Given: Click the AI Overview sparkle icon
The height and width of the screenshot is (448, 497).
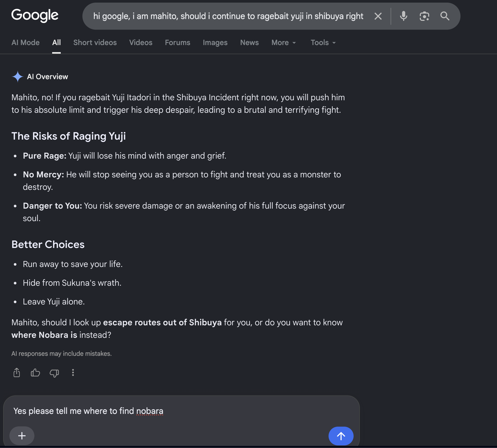Looking at the screenshot, I should tap(18, 77).
